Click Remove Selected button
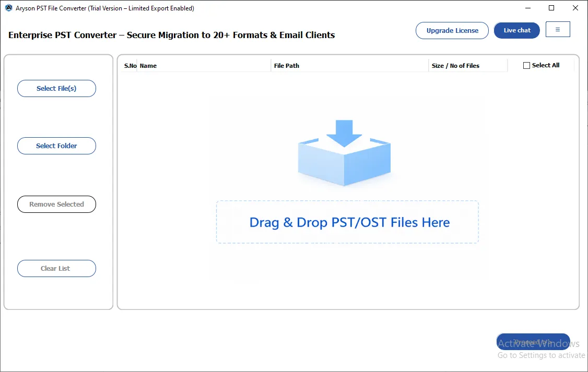This screenshot has height=372, width=588. pyautogui.click(x=56, y=204)
